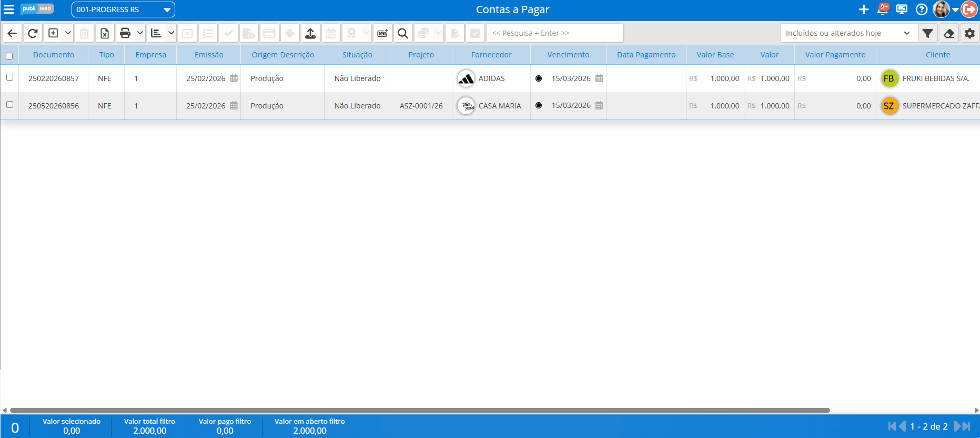The width and height of the screenshot is (980, 438).
Task: Toggle the select-all header checkbox
Action: pyautogui.click(x=9, y=56)
